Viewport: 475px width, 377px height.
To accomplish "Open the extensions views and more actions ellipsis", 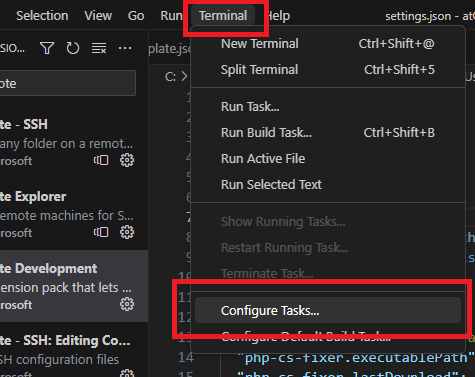I will [125, 48].
